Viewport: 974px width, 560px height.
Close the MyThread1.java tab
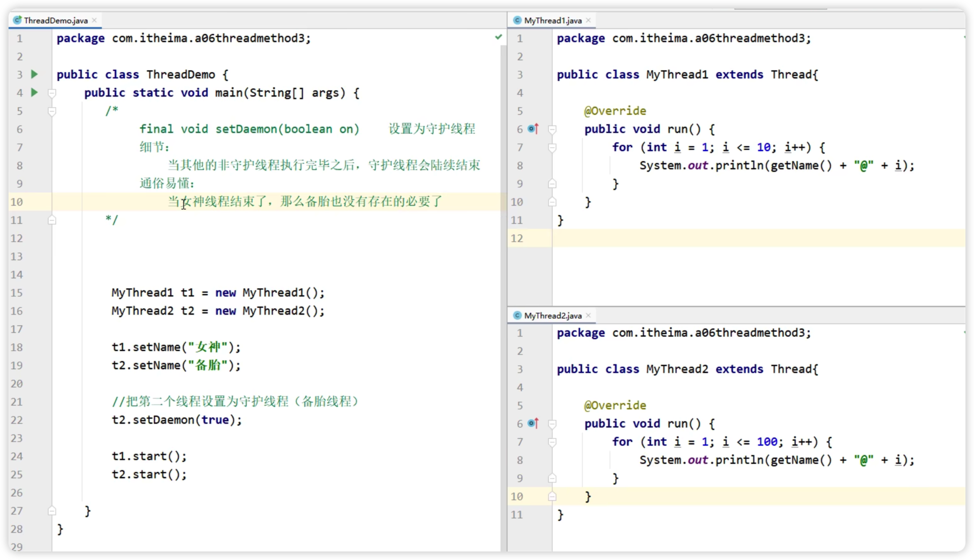pyautogui.click(x=588, y=20)
